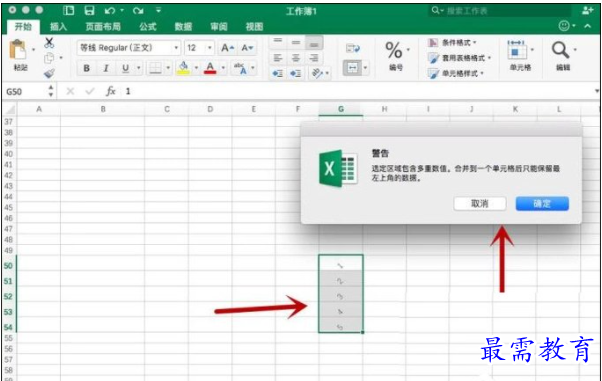Switch to the 开始 tab
602x381 pixels.
pos(23,27)
